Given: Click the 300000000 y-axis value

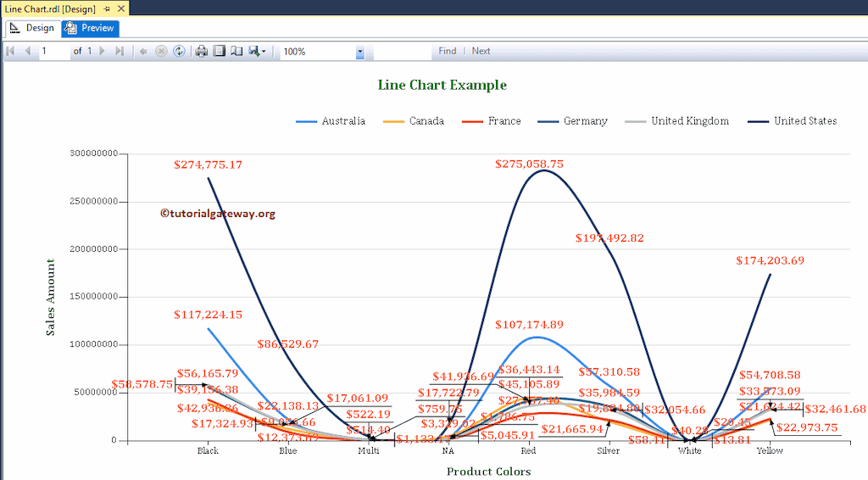Looking at the screenshot, I should pyautogui.click(x=94, y=153).
